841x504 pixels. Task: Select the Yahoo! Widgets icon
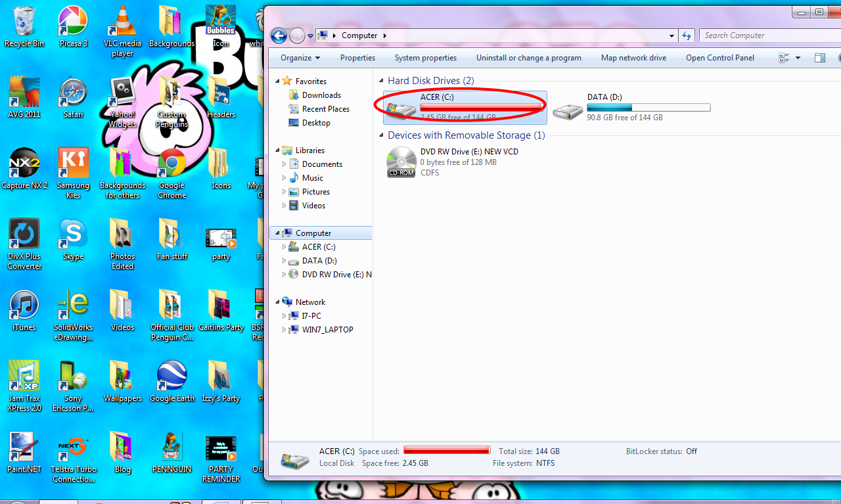[122, 103]
